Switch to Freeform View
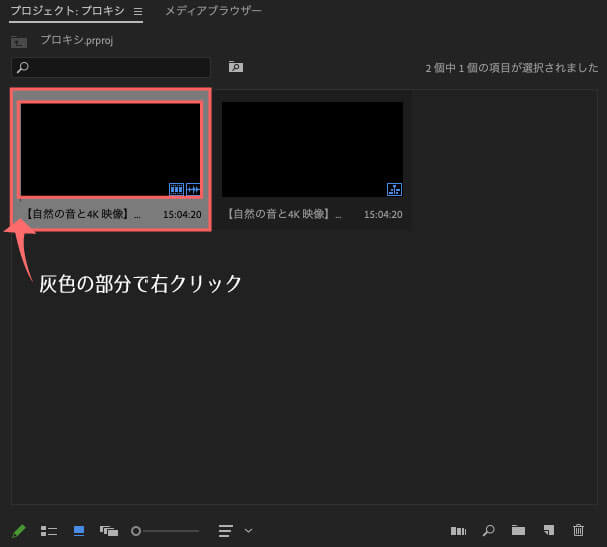 (x=109, y=531)
